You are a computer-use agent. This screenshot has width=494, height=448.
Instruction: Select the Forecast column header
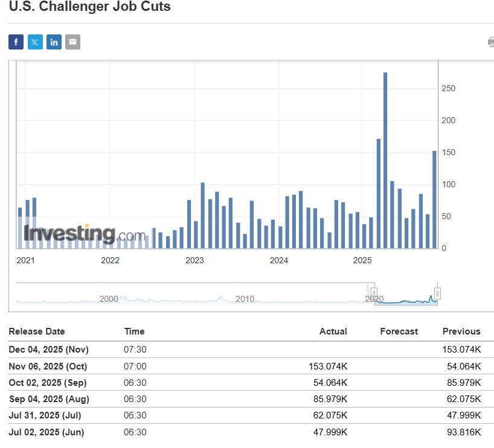coord(399,331)
